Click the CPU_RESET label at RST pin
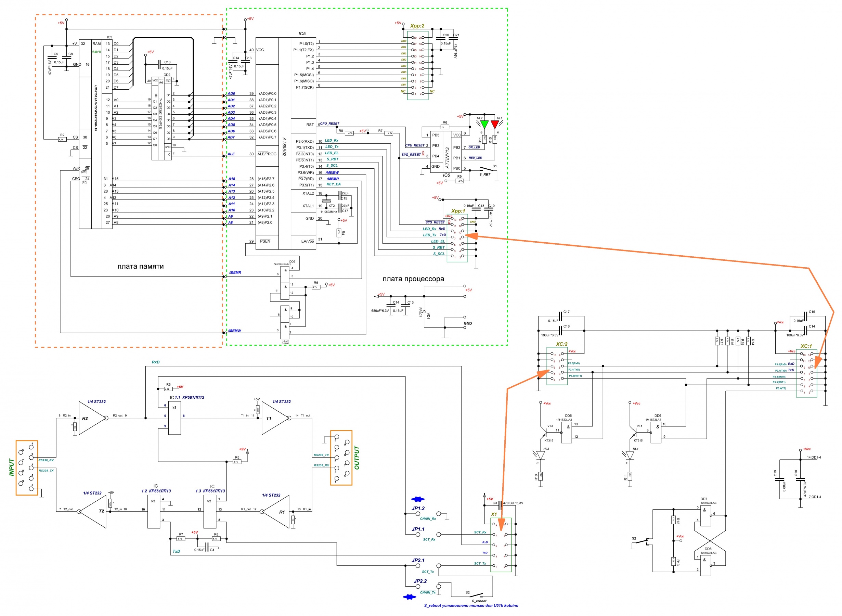842x616 pixels. click(x=329, y=124)
